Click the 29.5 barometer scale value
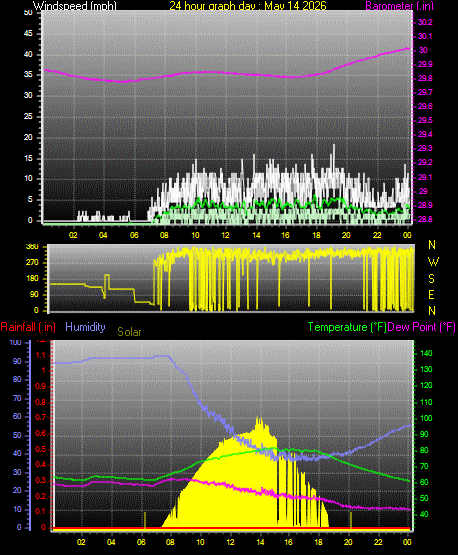The width and height of the screenshot is (458, 555). [x=425, y=120]
